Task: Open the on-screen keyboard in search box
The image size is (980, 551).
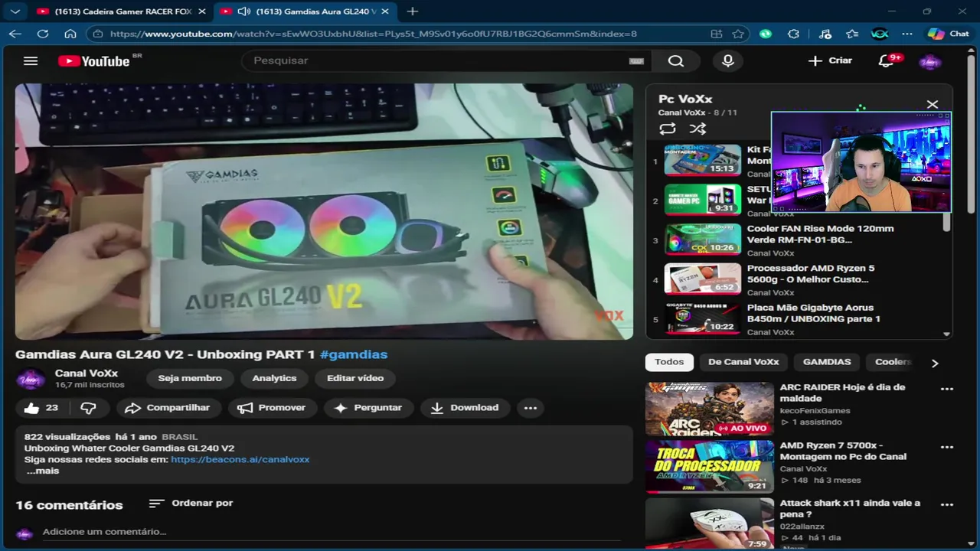Action: tap(636, 61)
